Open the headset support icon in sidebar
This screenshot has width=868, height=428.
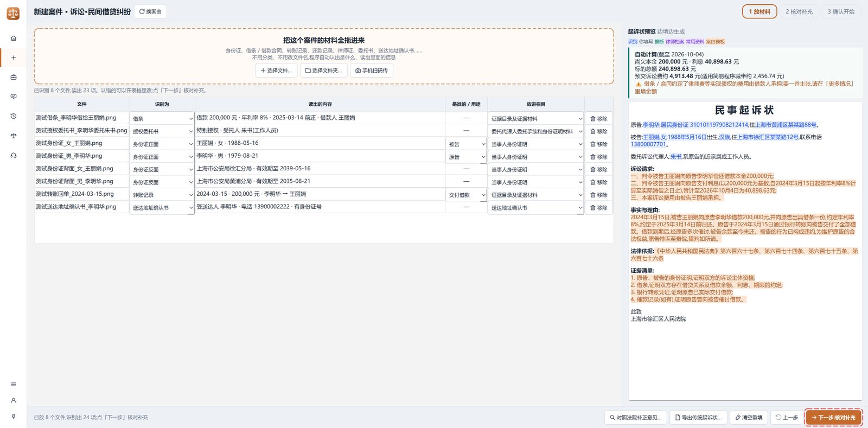tap(14, 155)
